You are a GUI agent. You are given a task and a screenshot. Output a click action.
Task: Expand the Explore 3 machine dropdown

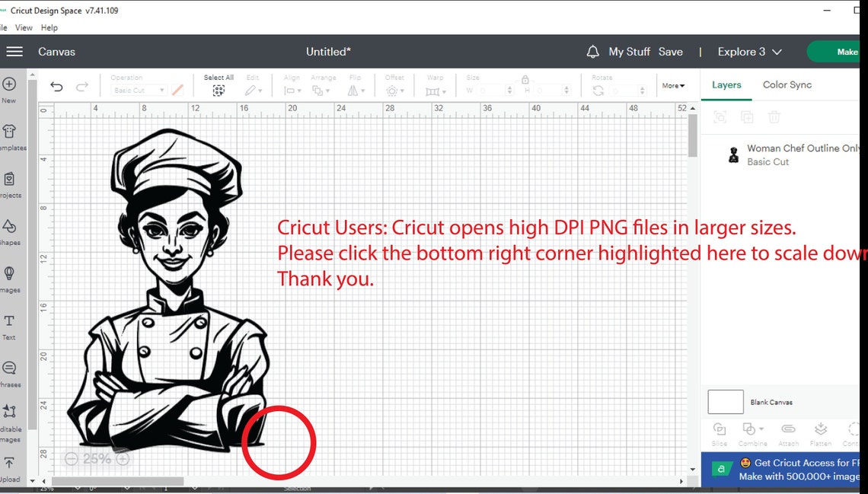tap(749, 52)
